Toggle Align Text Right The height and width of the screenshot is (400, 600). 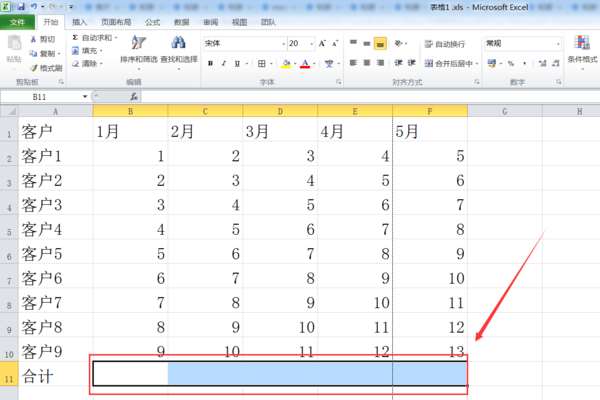point(380,62)
